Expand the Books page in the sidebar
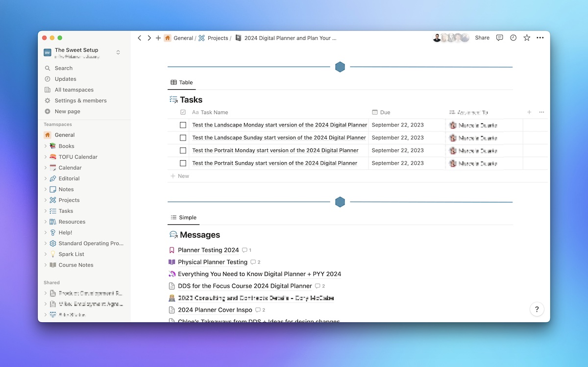This screenshot has width=588, height=367. point(46,146)
